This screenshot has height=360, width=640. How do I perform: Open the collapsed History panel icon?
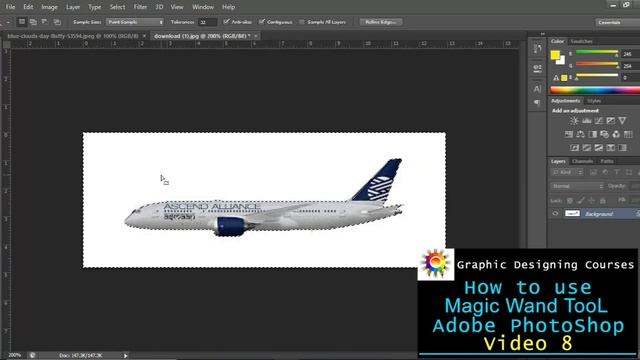[537, 49]
